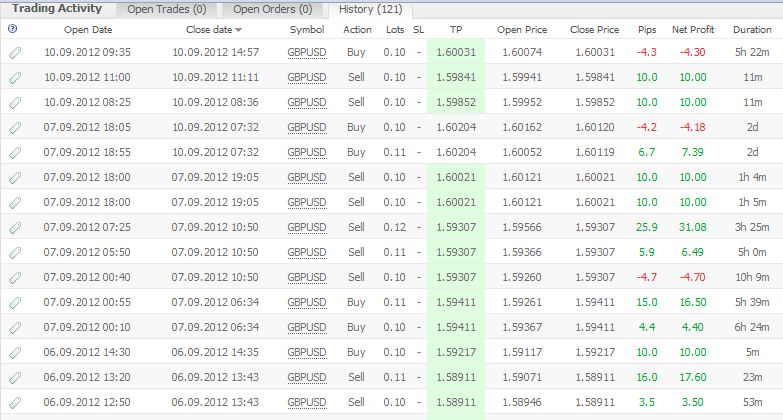Sort by Open Date column header

coord(88,29)
